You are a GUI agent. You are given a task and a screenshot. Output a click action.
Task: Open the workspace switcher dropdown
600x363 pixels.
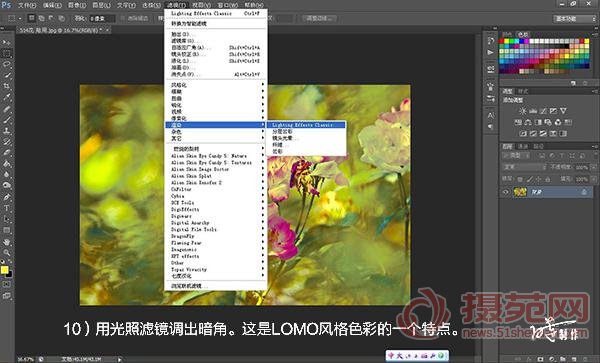(x=574, y=18)
